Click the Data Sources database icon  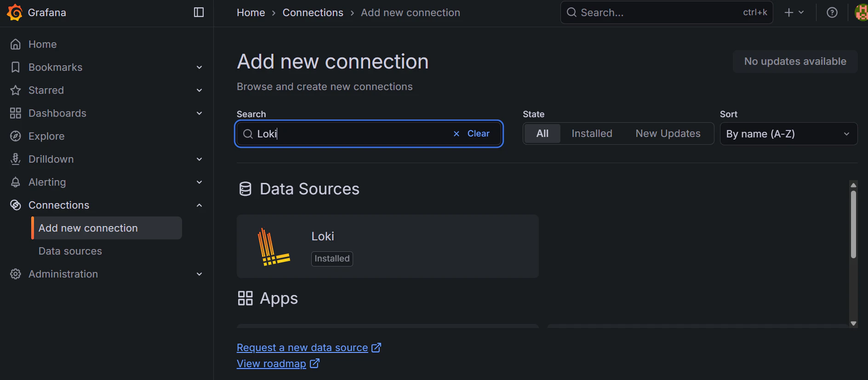[x=246, y=189]
